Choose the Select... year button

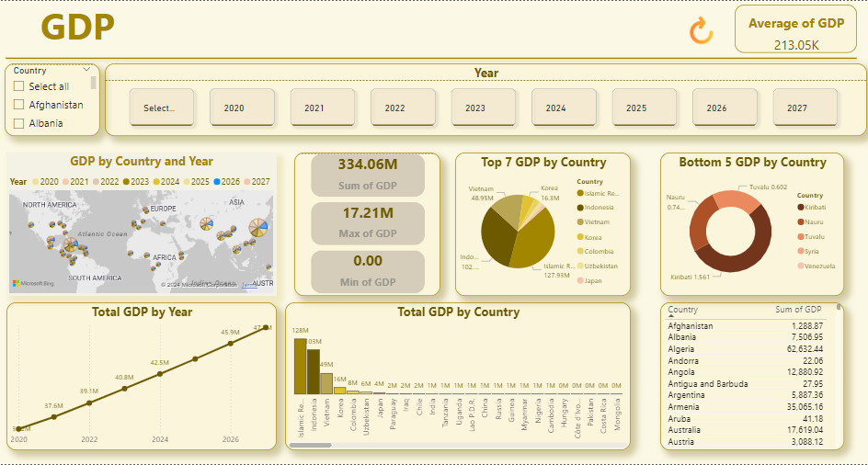tap(162, 108)
